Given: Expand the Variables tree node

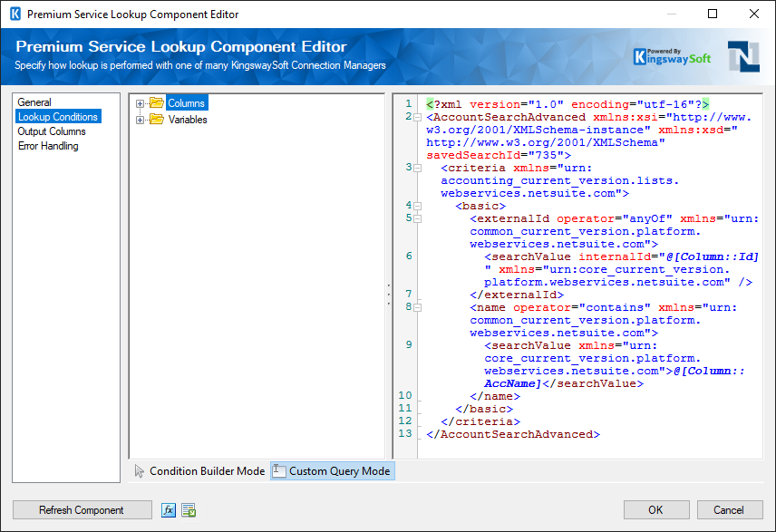Looking at the screenshot, I should (140, 120).
